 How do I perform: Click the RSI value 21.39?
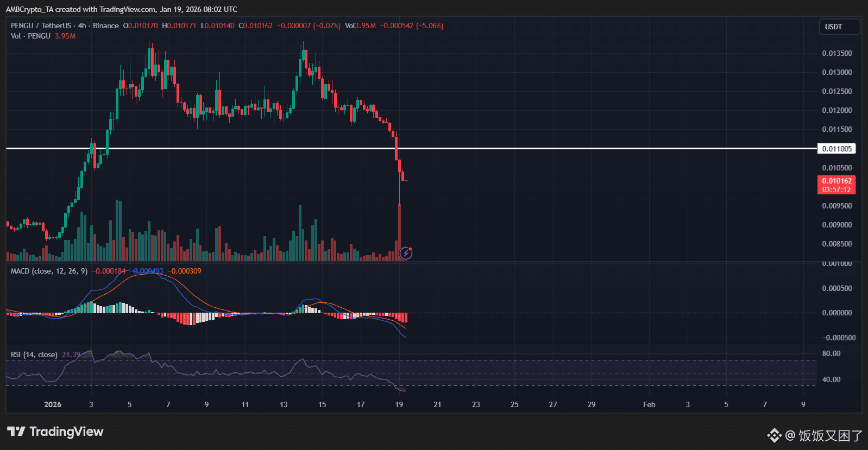[71, 354]
